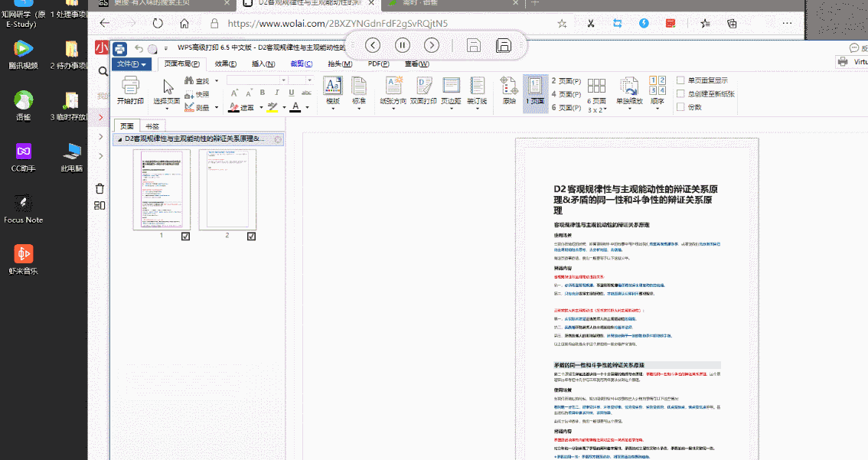Image resolution: width=868 pixels, height=460 pixels.
Task: Tick the 总创建至新纸张 checkbox
Action: click(680, 93)
